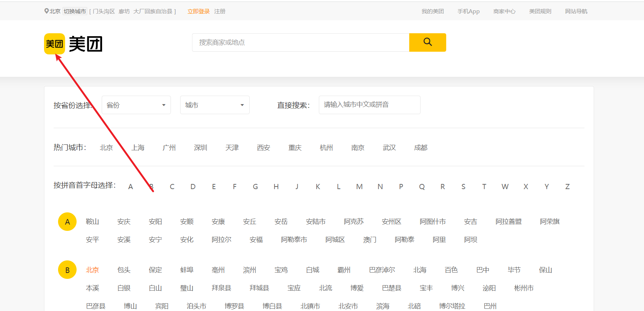The image size is (644, 311).
Task: Click the 美团 wordmark text logo
Action: (x=85, y=44)
